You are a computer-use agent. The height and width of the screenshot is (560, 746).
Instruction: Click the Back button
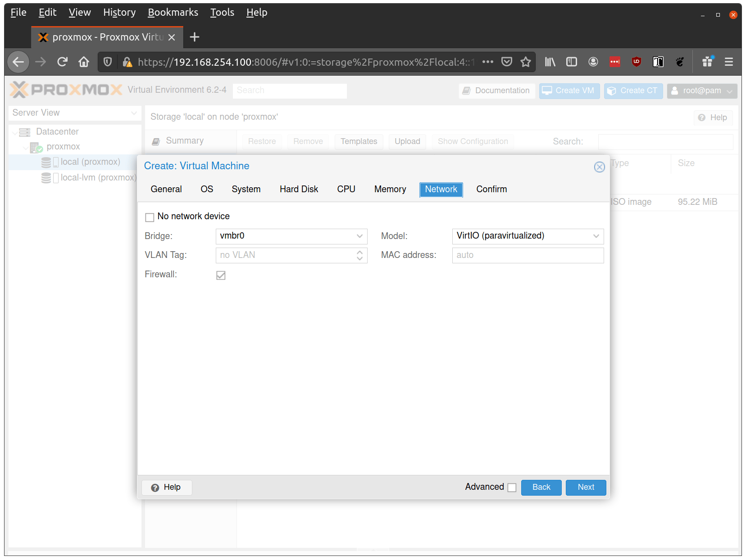tap(541, 488)
